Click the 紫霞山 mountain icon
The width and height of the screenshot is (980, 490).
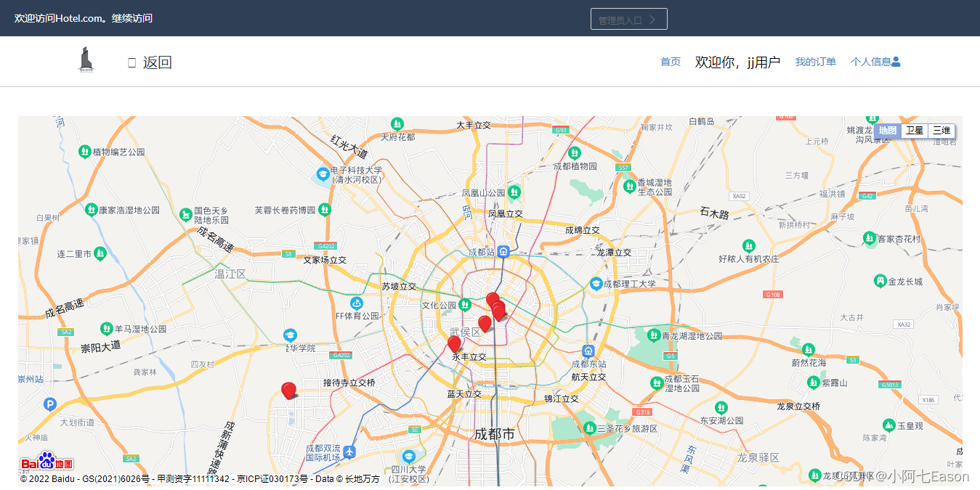coord(814,382)
